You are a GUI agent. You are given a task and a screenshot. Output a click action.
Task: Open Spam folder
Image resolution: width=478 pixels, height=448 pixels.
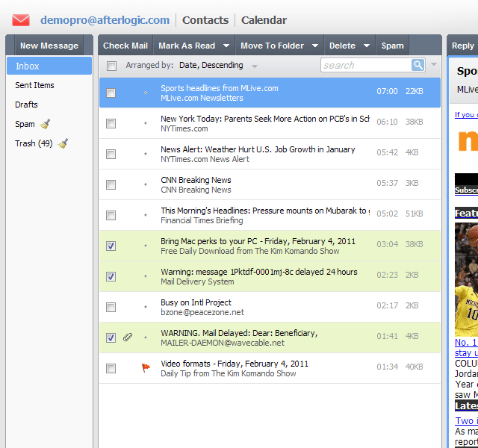coord(25,124)
